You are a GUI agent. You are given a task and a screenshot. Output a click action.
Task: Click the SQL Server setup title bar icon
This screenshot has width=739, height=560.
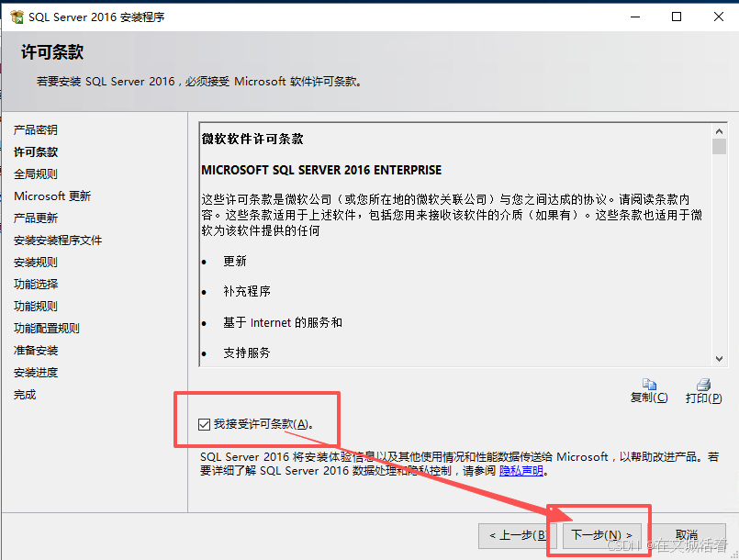17,17
